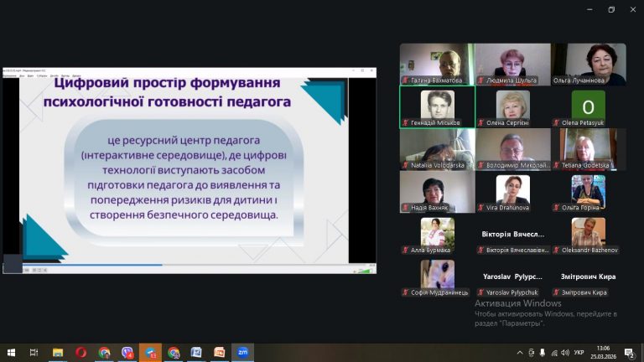Click on Oleksandr Bazhenov's participant tile
This screenshot has width=644, height=362.
pos(588,235)
